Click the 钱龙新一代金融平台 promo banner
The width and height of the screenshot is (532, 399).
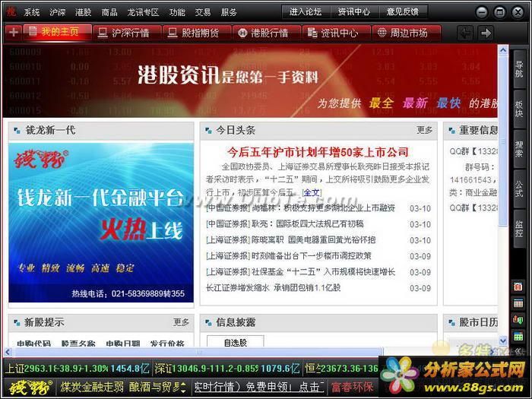[101, 223]
